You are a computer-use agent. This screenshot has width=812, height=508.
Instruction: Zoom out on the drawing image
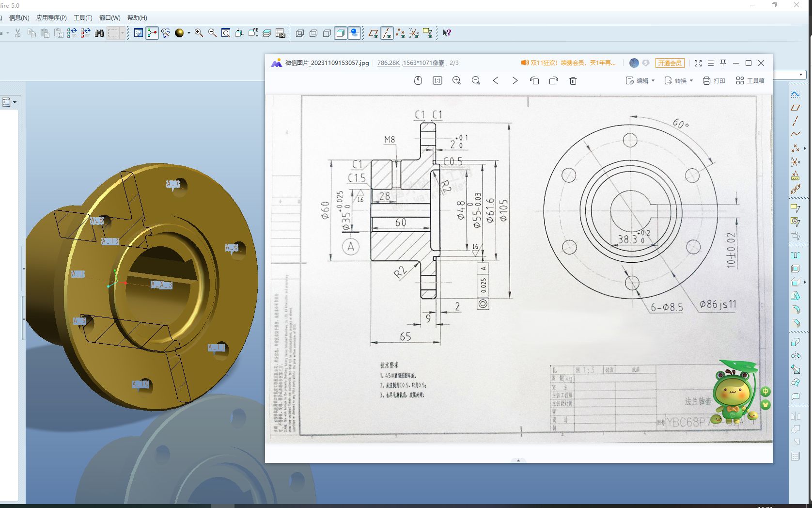(x=476, y=80)
